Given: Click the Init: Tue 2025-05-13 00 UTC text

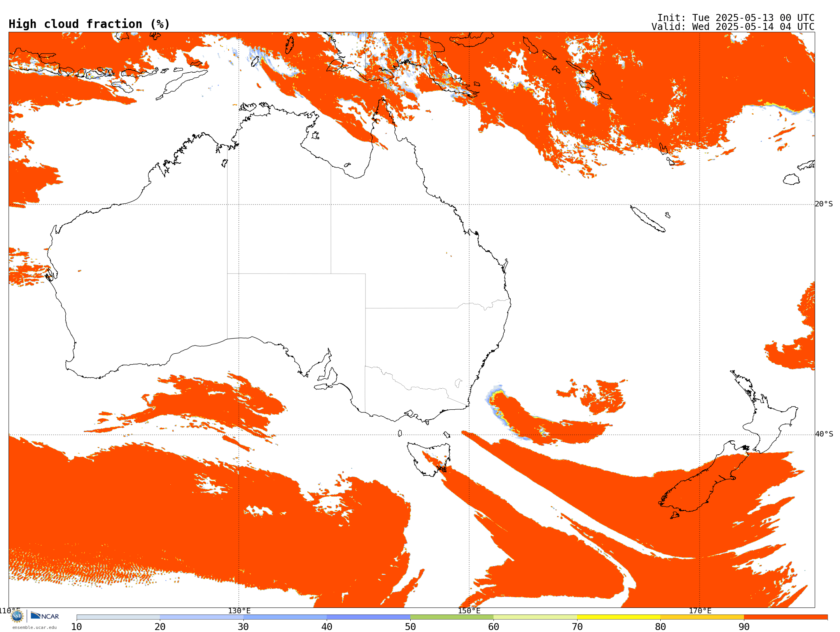Looking at the screenshot, I should [736, 18].
